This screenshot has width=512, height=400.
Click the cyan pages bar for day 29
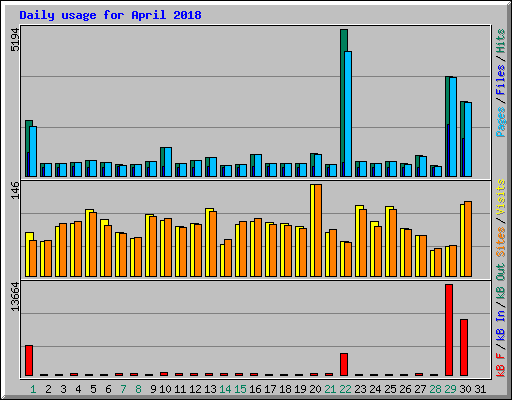click(453, 127)
